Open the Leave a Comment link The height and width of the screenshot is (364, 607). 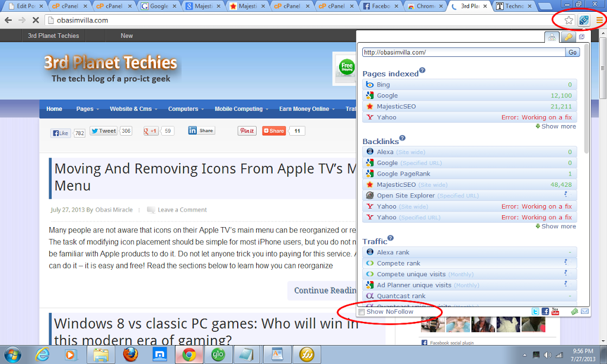182,209
